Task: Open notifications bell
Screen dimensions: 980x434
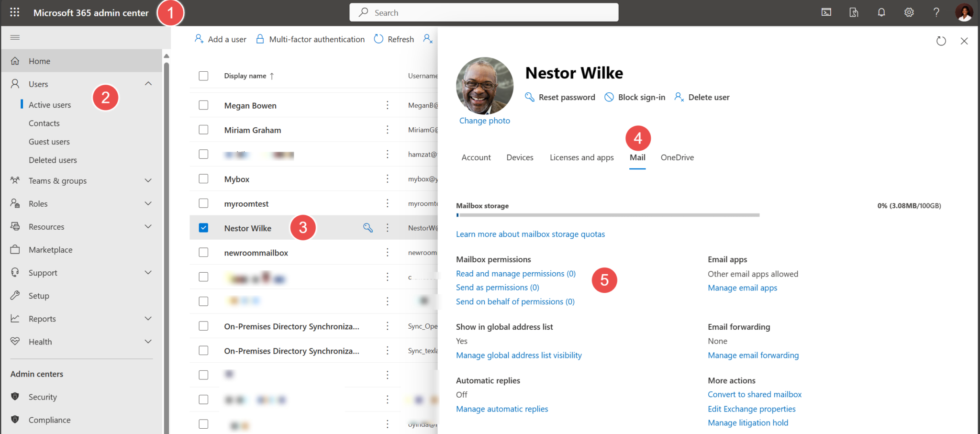Action: [x=881, y=12]
